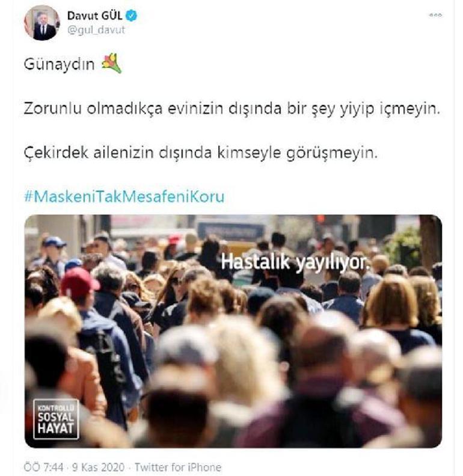Click the tulip bouquet emoji after Günaydın
463x476 pixels.
[x=111, y=63]
